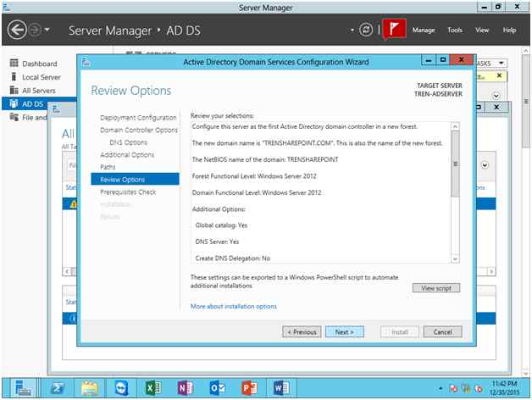Viewport: 532px width, 400px height.
Task: Expand the chevron below the notification bar
Action: (x=496, y=96)
